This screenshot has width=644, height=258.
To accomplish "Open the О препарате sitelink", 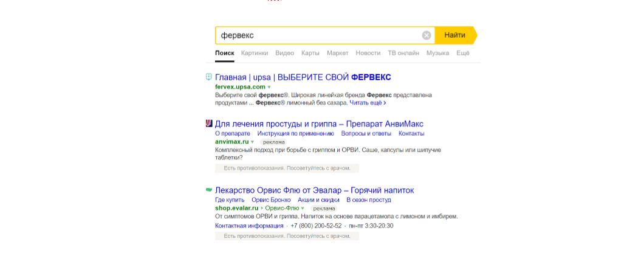I will [233, 134].
